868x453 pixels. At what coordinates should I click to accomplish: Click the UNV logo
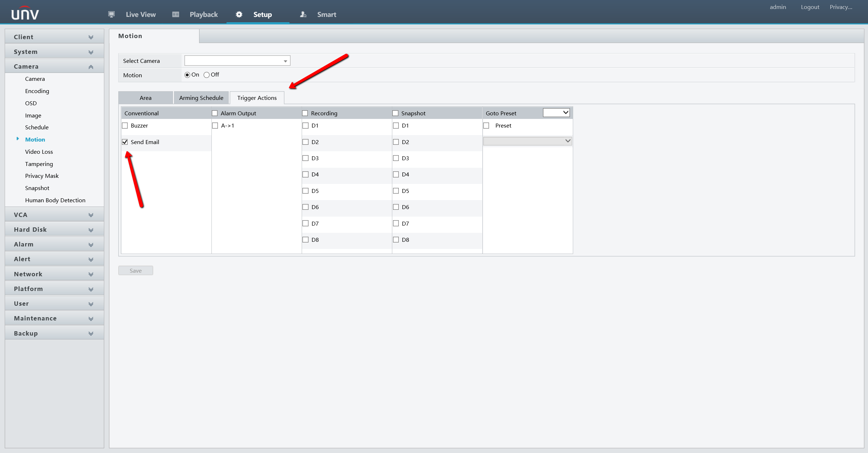[x=25, y=14]
